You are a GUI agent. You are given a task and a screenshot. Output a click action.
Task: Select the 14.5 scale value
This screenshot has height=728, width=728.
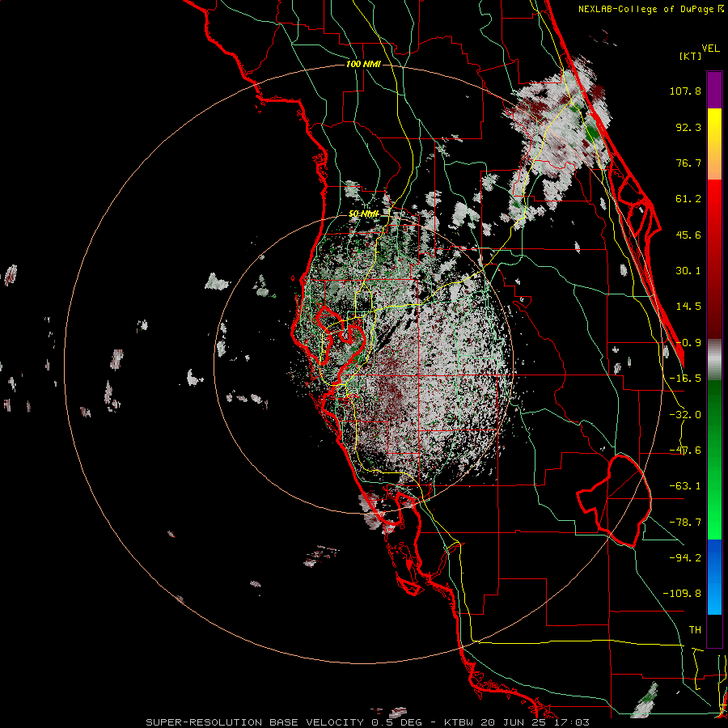click(x=688, y=307)
